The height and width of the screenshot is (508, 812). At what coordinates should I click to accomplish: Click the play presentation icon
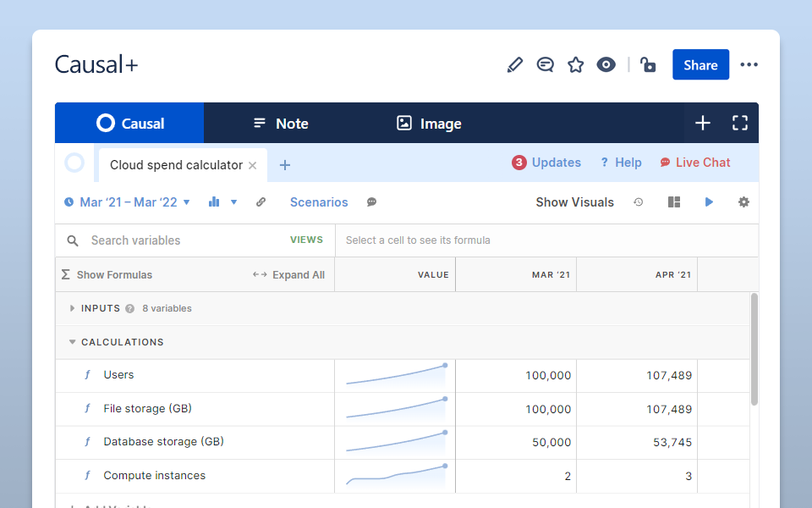coord(709,202)
